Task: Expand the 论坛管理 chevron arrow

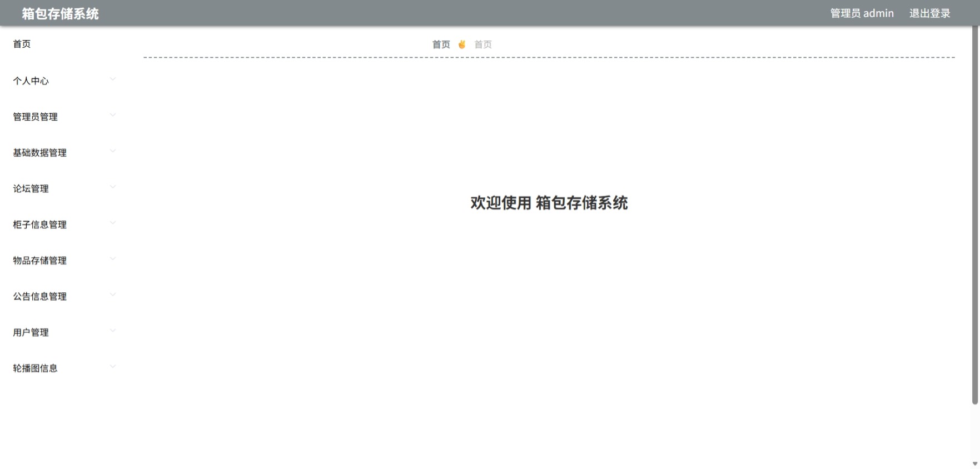Action: point(113,187)
